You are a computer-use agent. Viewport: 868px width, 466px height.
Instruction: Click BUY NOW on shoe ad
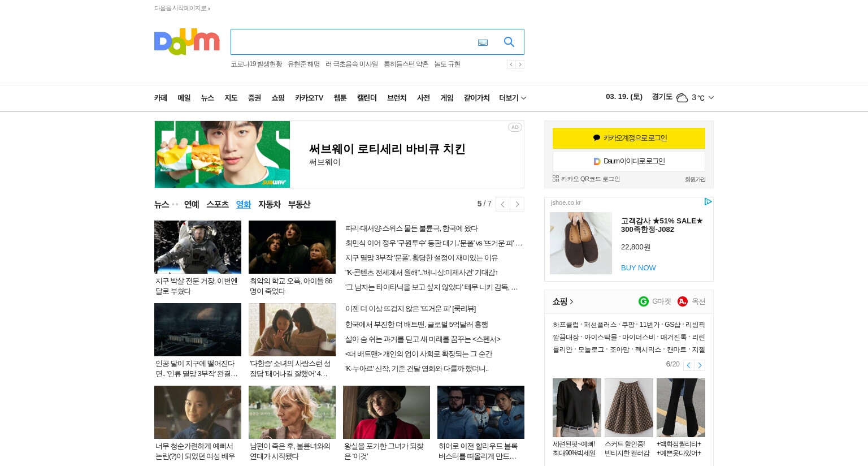[x=639, y=268]
